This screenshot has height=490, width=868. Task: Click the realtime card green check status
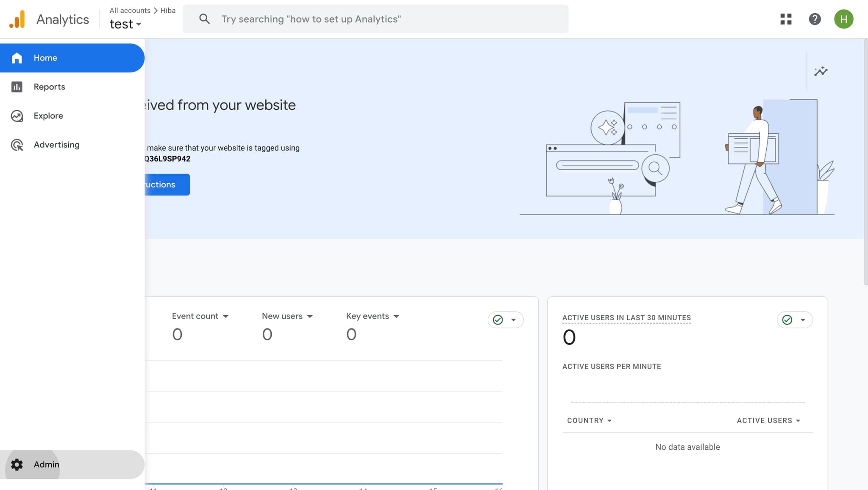point(787,320)
